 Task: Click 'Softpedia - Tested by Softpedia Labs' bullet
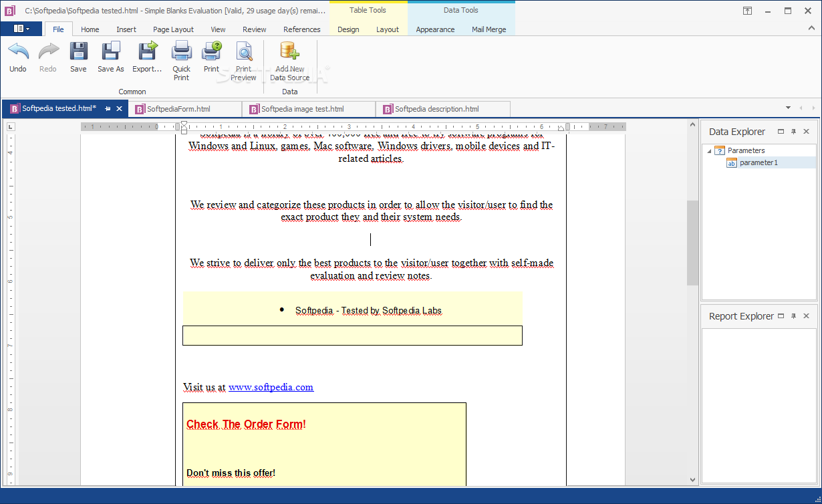[x=368, y=311]
